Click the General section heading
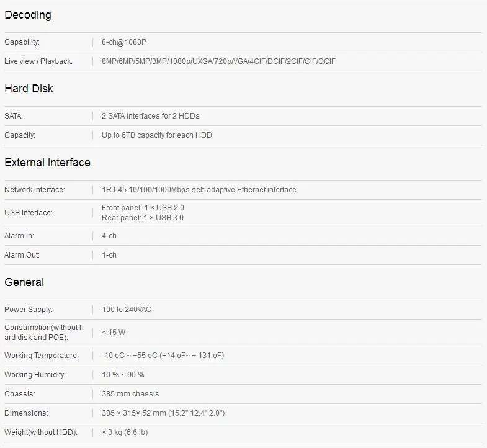The height and width of the screenshot is (448, 487). coord(24,282)
